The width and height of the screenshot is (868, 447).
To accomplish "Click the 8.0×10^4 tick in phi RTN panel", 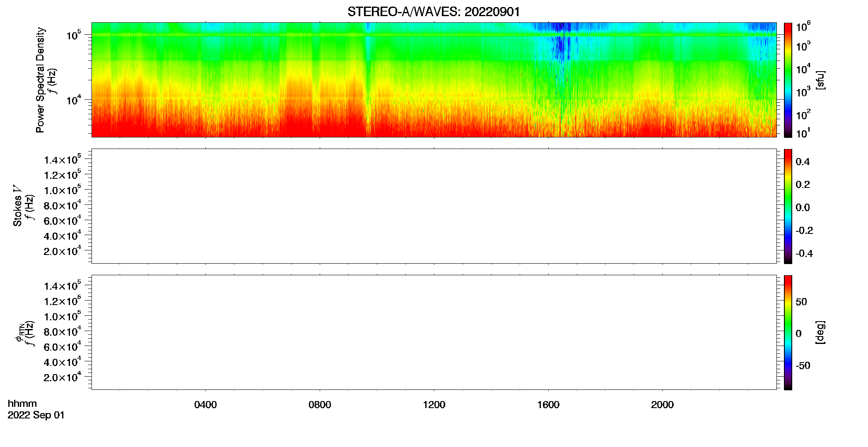I will pos(63,331).
